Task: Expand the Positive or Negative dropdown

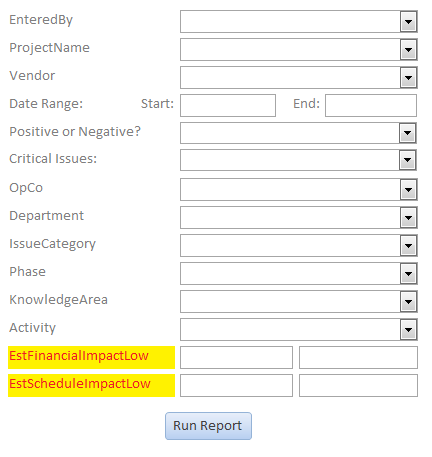Action: (407, 133)
